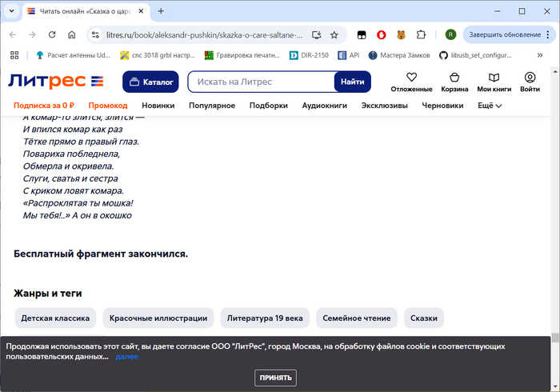Open the browser extensions puzzle icon
This screenshot has width=560, height=392.
(x=421, y=34)
